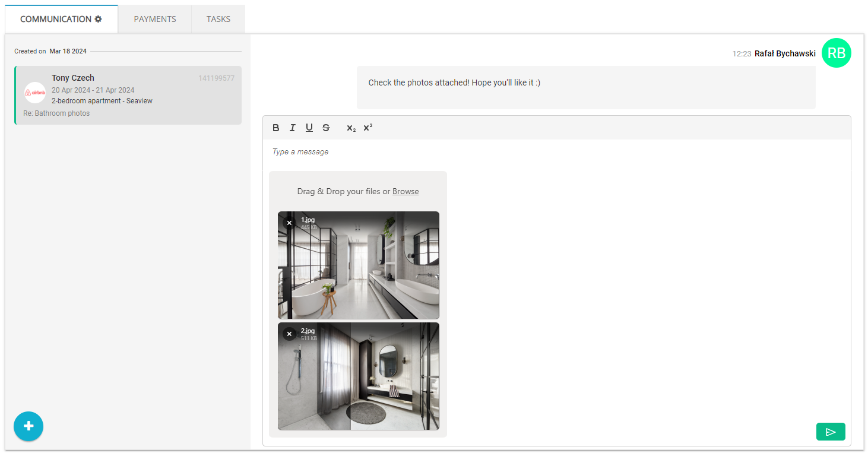Apply superscript formatting
Screen dimensions: 868x453
coord(368,127)
